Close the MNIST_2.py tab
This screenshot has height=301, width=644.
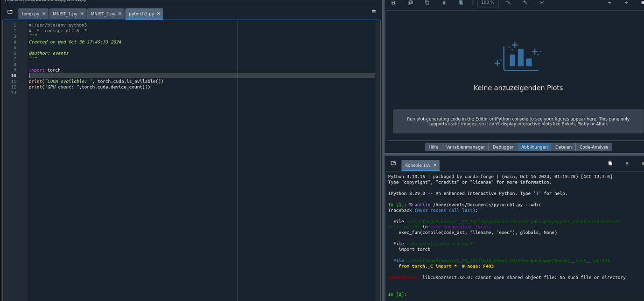120,14
